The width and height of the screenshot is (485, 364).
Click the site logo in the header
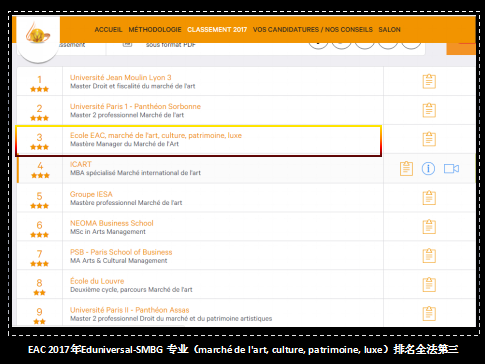point(38,33)
